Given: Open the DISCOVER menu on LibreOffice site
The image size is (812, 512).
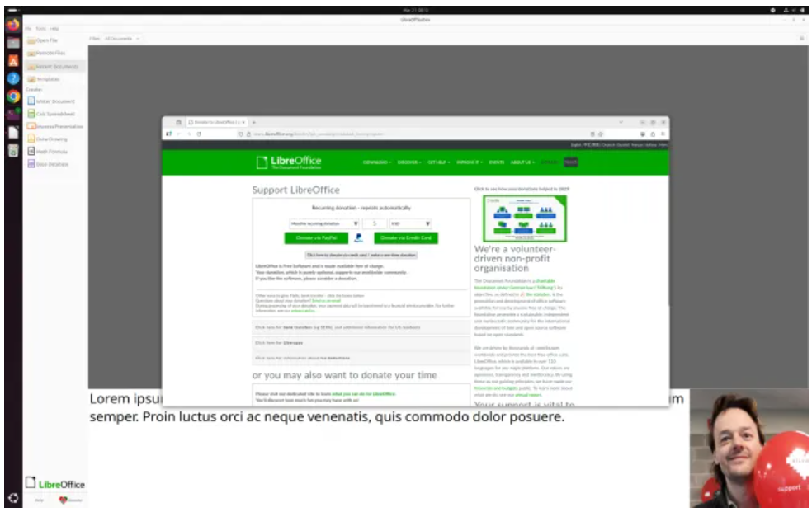Looking at the screenshot, I should point(409,162).
